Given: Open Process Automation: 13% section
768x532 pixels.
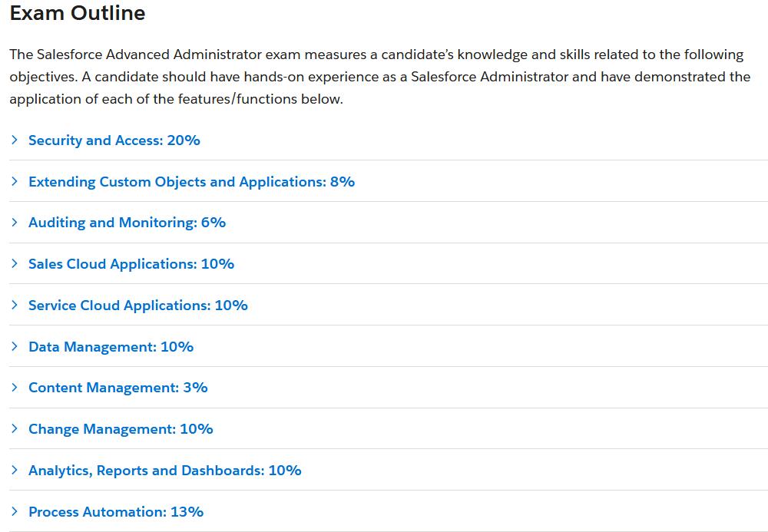Looking at the screenshot, I should pyautogui.click(x=115, y=512).
